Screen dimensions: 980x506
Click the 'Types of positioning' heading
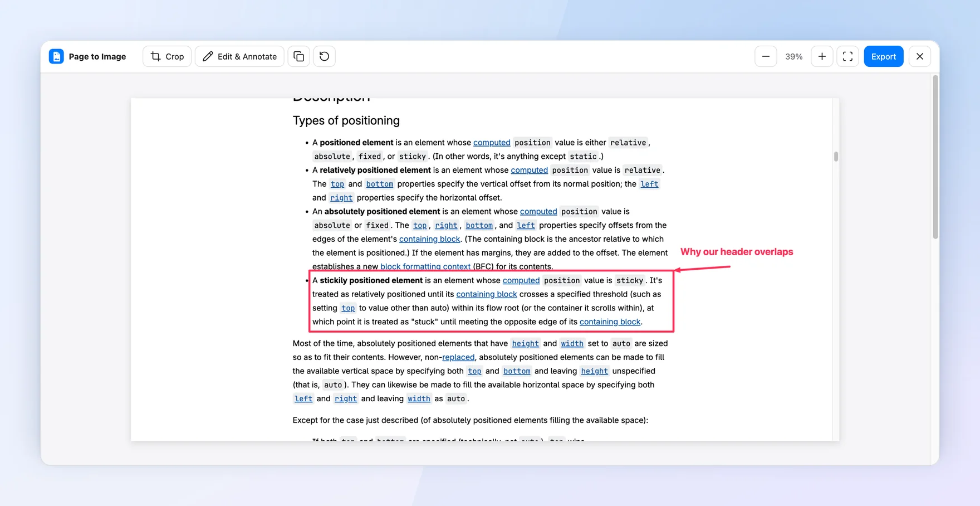(x=346, y=120)
